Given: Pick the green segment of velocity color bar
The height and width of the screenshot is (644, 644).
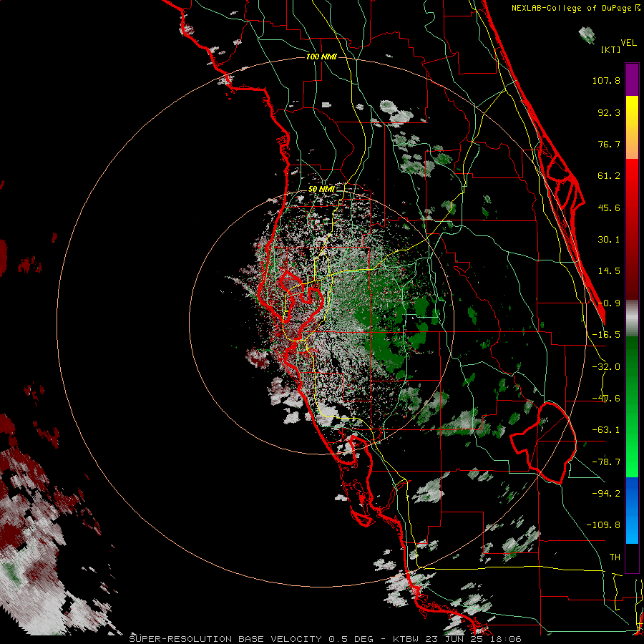Looking at the screenshot, I should [632, 406].
